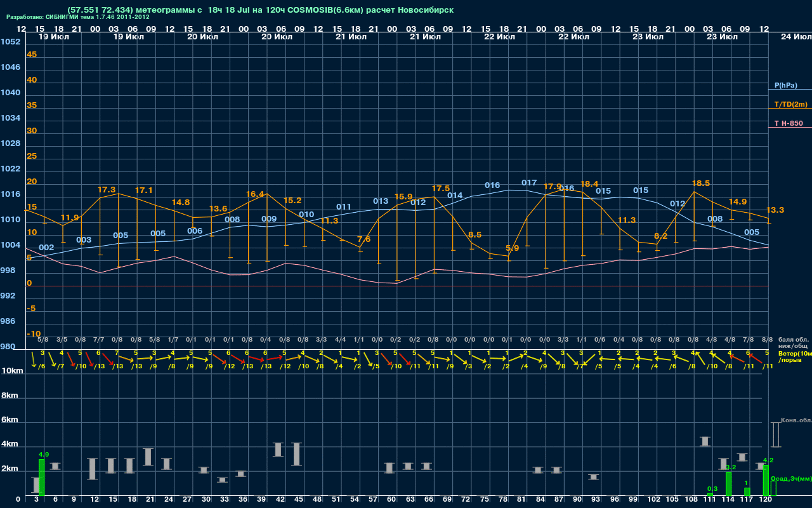The image size is (812, 508).
Task: Click forecast hour 120 on bottom axis
Action: click(x=766, y=500)
